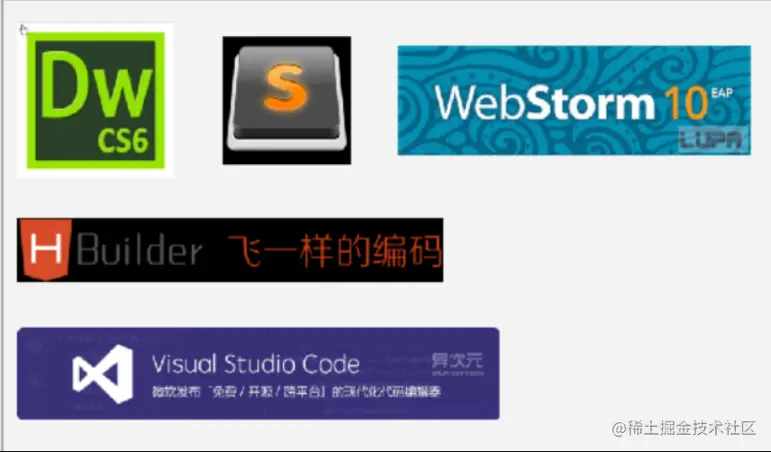Open the WebStorm 10 EAP banner
The image size is (771, 452).
pyautogui.click(x=574, y=100)
